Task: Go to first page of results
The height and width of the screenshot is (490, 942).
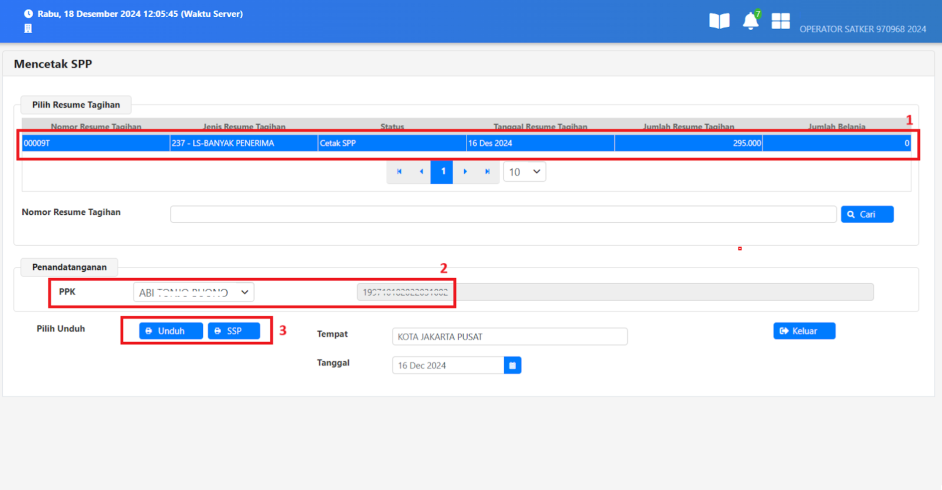Action: pyautogui.click(x=399, y=172)
